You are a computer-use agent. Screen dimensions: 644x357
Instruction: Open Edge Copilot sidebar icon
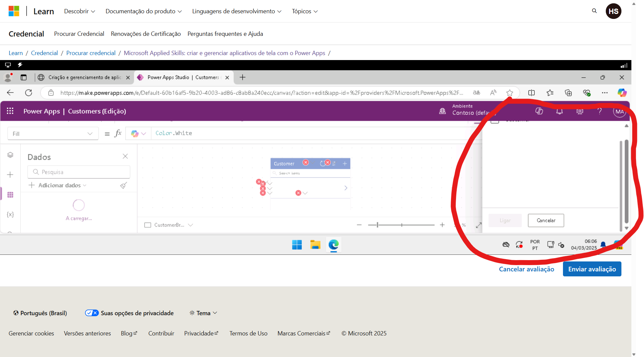622,93
